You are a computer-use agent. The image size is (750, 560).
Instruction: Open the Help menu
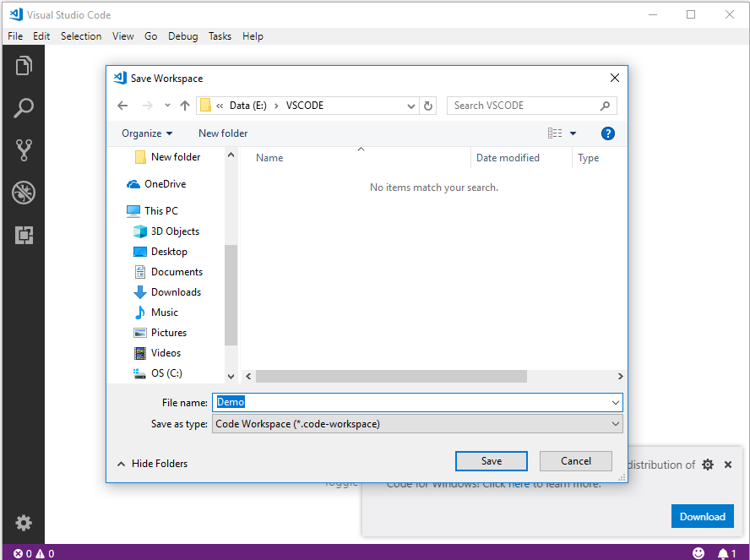point(253,36)
